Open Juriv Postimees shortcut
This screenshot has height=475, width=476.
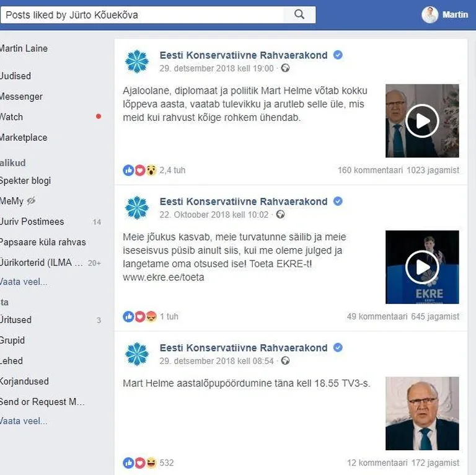click(x=32, y=222)
